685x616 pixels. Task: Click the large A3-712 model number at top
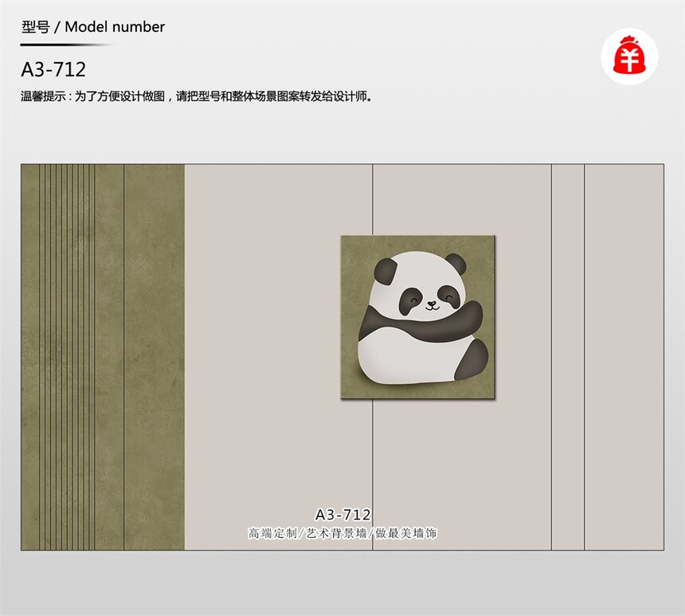tap(53, 69)
